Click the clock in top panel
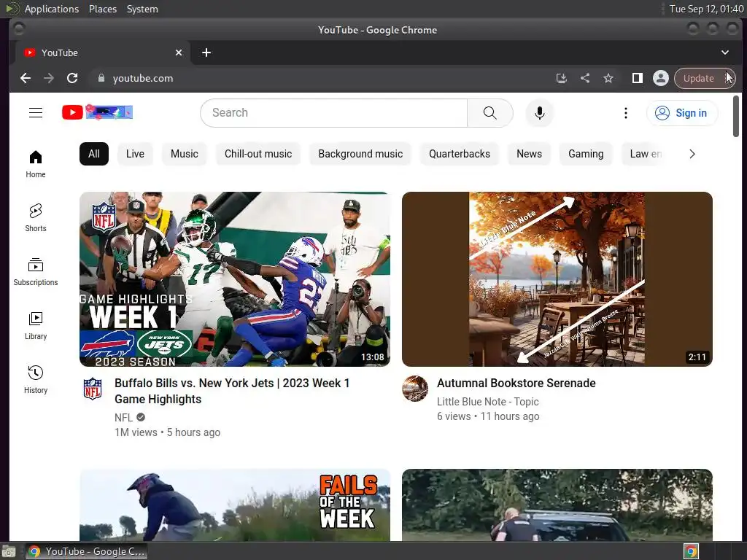The height and width of the screenshot is (560, 747). point(706,9)
